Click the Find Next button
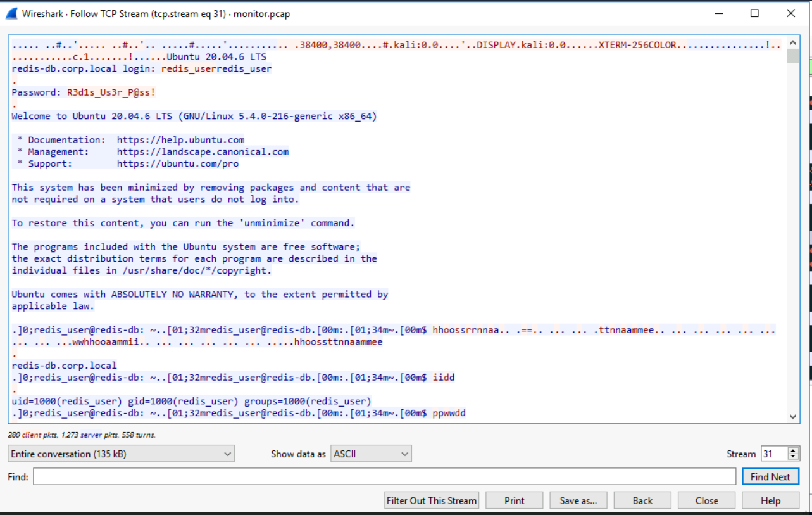This screenshot has width=812, height=515. (x=770, y=476)
